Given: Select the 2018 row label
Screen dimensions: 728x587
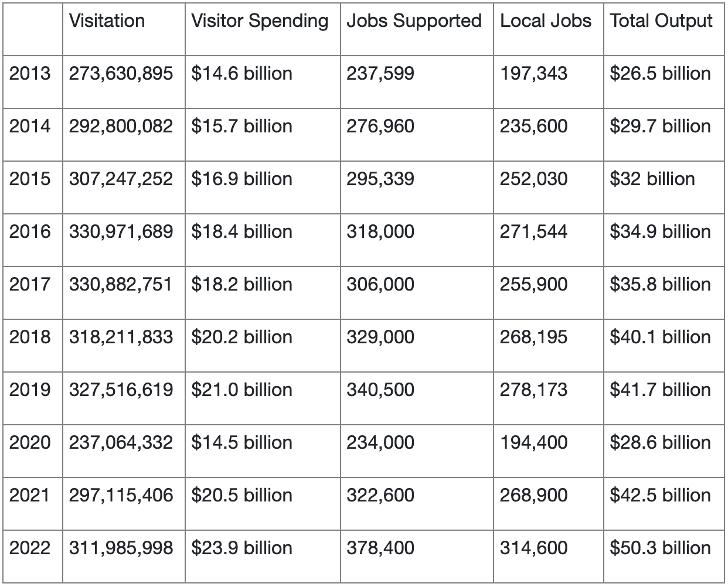Looking at the screenshot, I should (x=30, y=337).
